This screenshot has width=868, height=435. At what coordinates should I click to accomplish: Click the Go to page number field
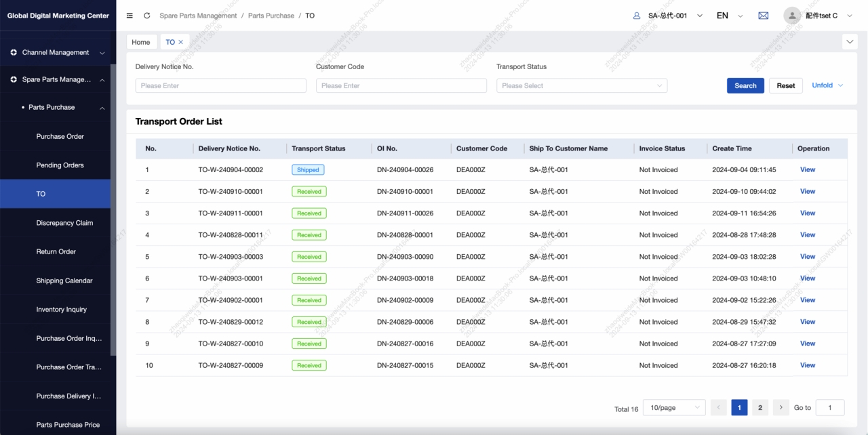click(x=830, y=408)
